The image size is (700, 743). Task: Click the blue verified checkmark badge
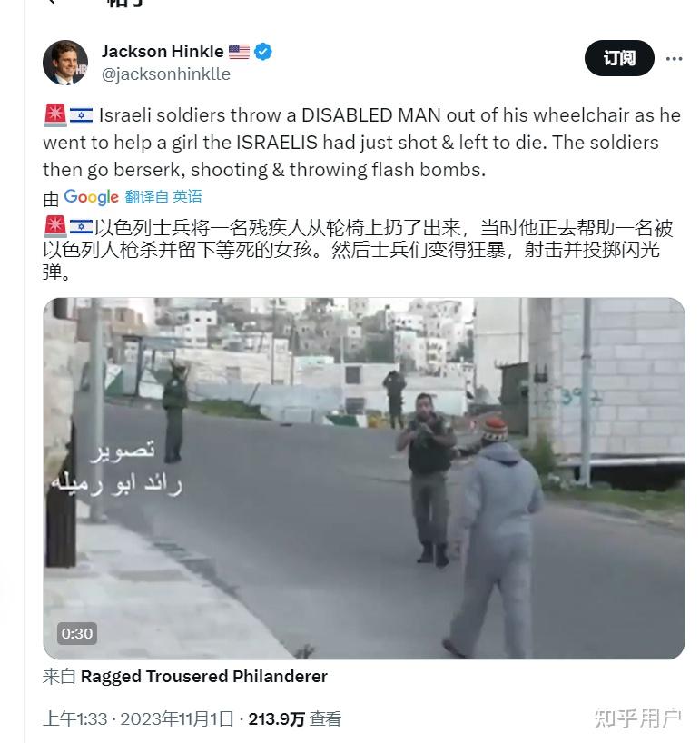point(263,51)
